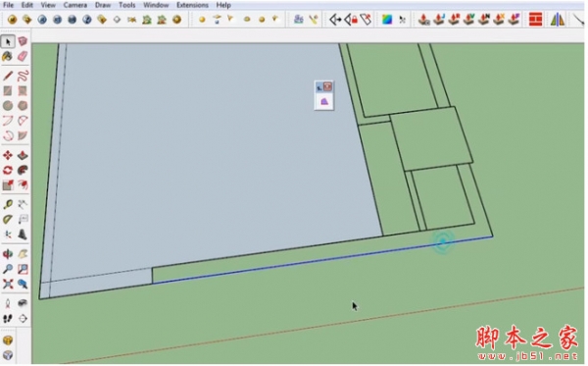This screenshot has width=588, height=366.
Task: Choose the Zoom magnifier tool
Action: [8, 269]
